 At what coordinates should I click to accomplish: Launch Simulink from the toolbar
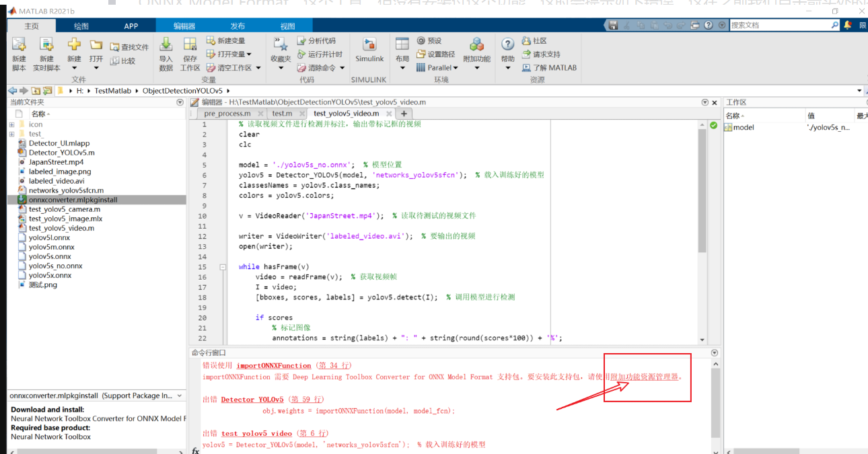[369, 54]
